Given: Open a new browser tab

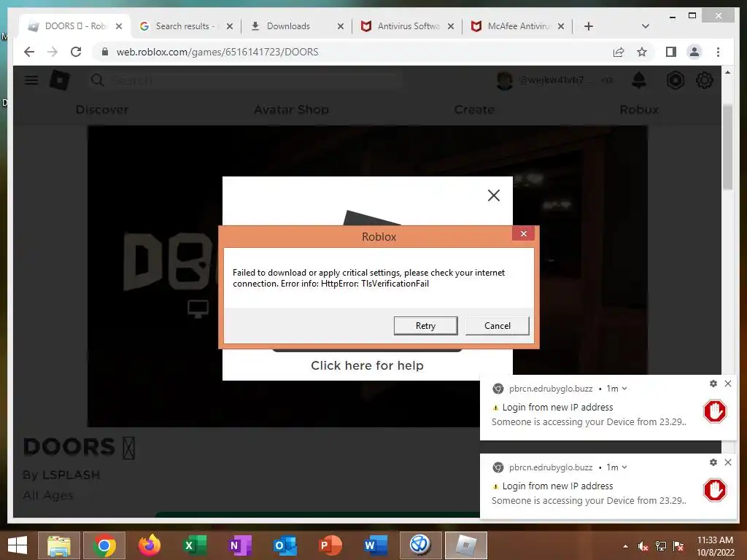Looking at the screenshot, I should click(x=589, y=26).
